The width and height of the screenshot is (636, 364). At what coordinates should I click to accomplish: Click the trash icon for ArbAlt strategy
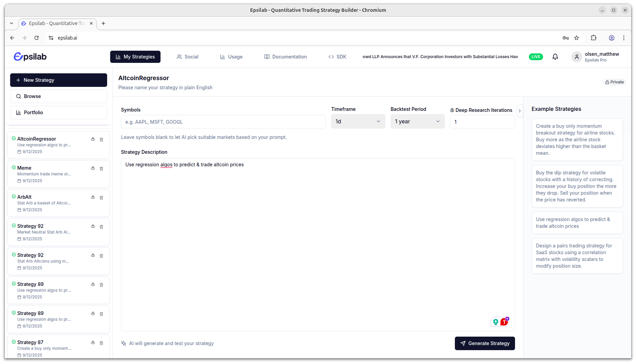tap(101, 198)
